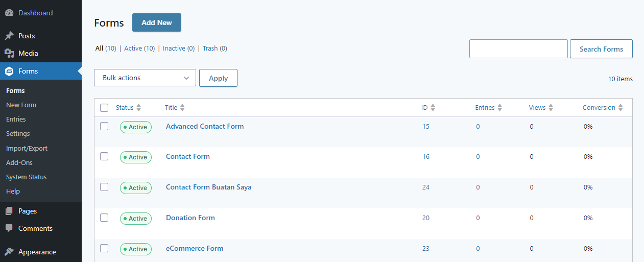Go to Entries in Forms submenu
This screenshot has height=262, width=644.
(x=16, y=119)
